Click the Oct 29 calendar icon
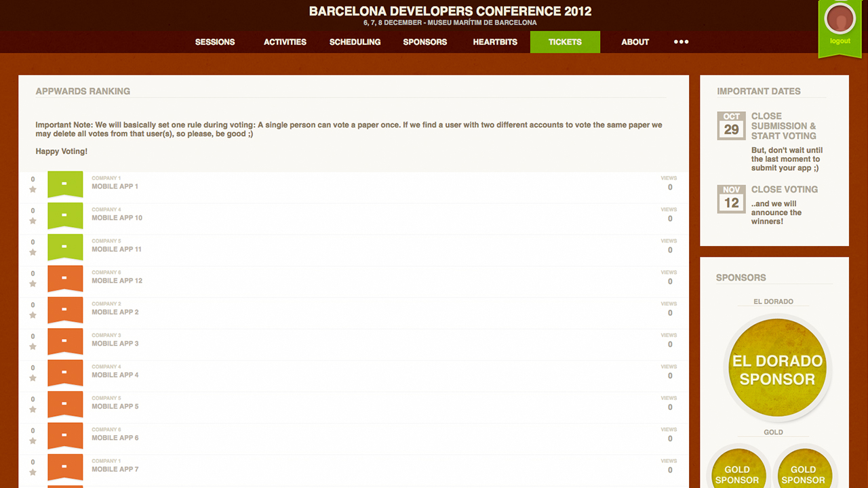The height and width of the screenshot is (488, 868). tap(731, 125)
